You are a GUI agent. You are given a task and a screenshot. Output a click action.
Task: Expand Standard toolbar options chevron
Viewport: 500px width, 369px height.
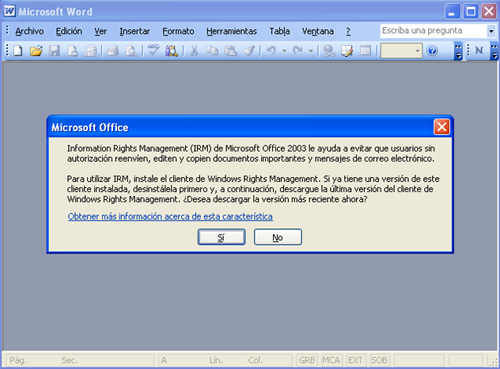[459, 51]
